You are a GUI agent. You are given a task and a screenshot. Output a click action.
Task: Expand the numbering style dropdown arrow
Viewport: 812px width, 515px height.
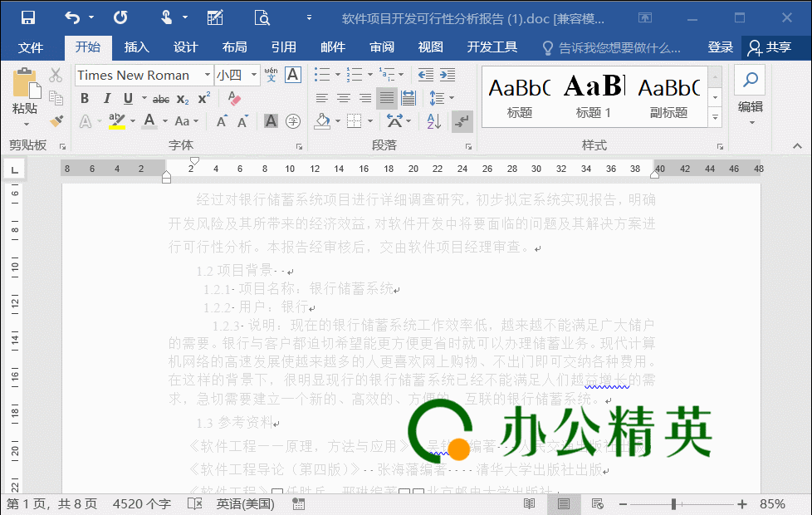click(x=369, y=75)
